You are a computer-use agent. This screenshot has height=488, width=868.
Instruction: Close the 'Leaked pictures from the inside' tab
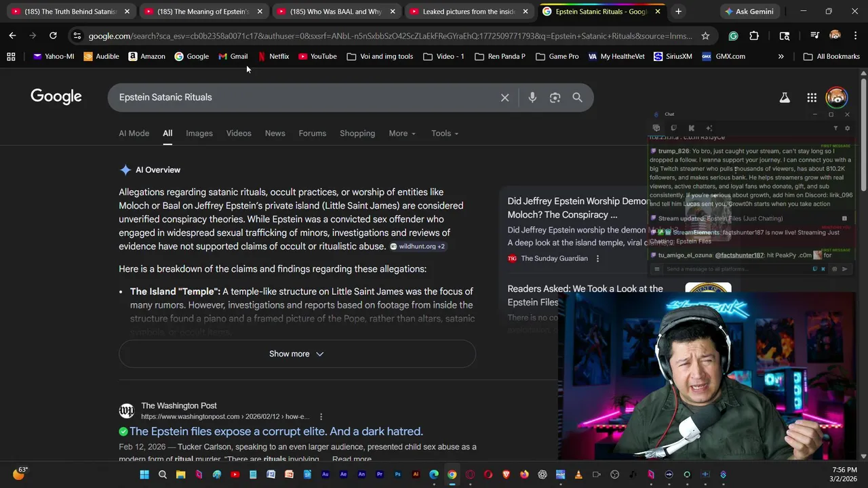pos(525,12)
